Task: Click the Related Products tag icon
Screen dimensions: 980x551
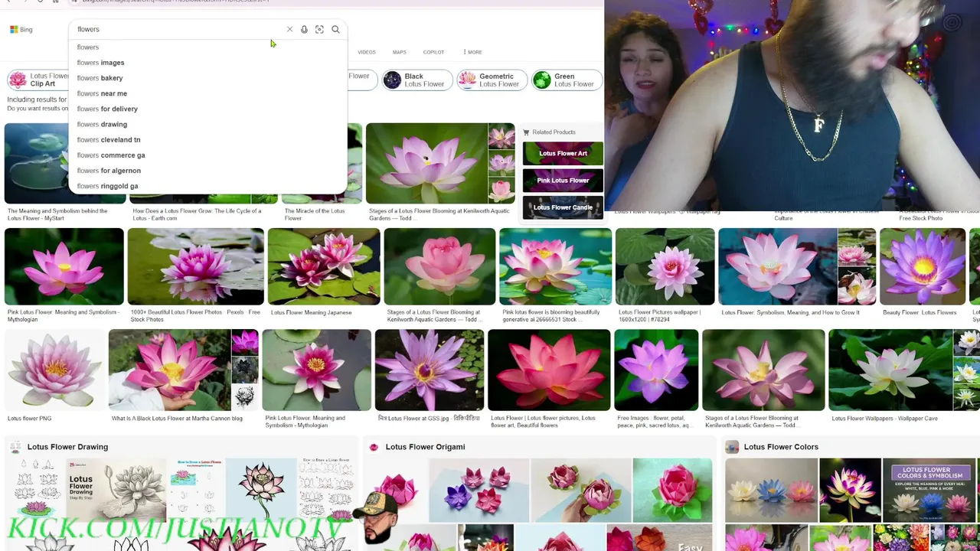Action: click(526, 132)
